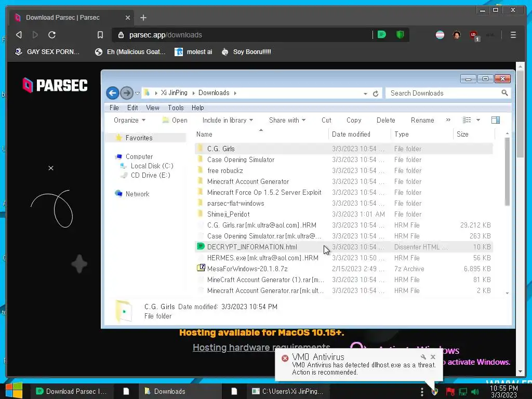Open the View menu
This screenshot has width=532, height=399.
[x=153, y=108]
